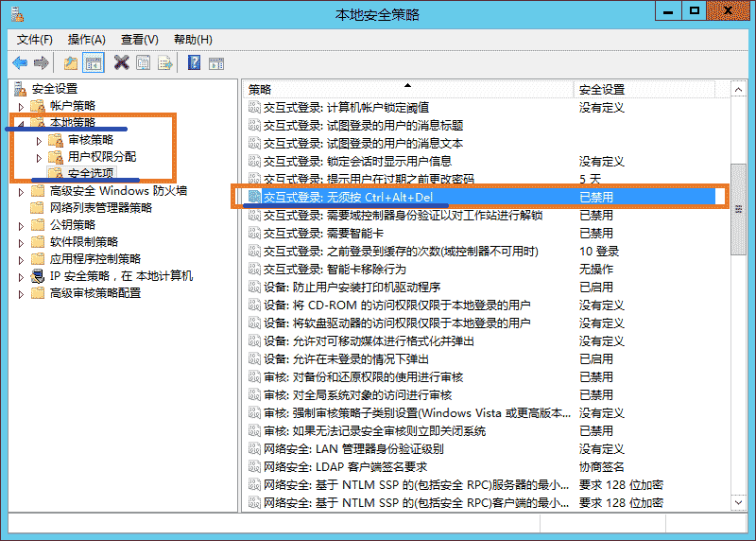Expand the 审核策略 tree node

tap(39, 141)
